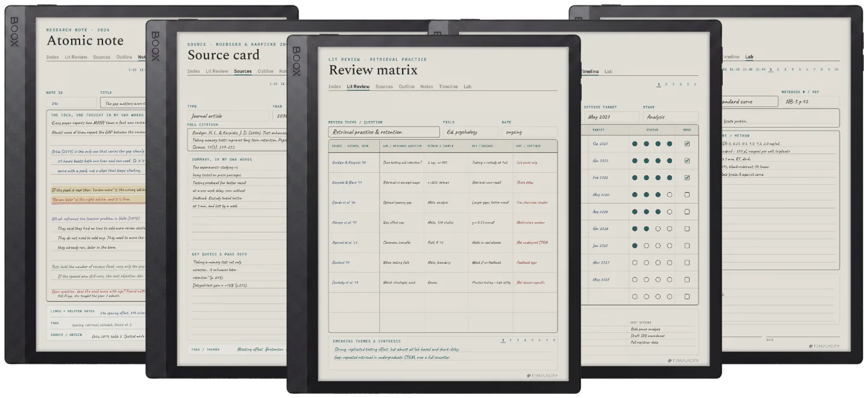The width and height of the screenshot is (868, 398).
Task: Check the Done box for May 2026 row
Action: (687, 194)
